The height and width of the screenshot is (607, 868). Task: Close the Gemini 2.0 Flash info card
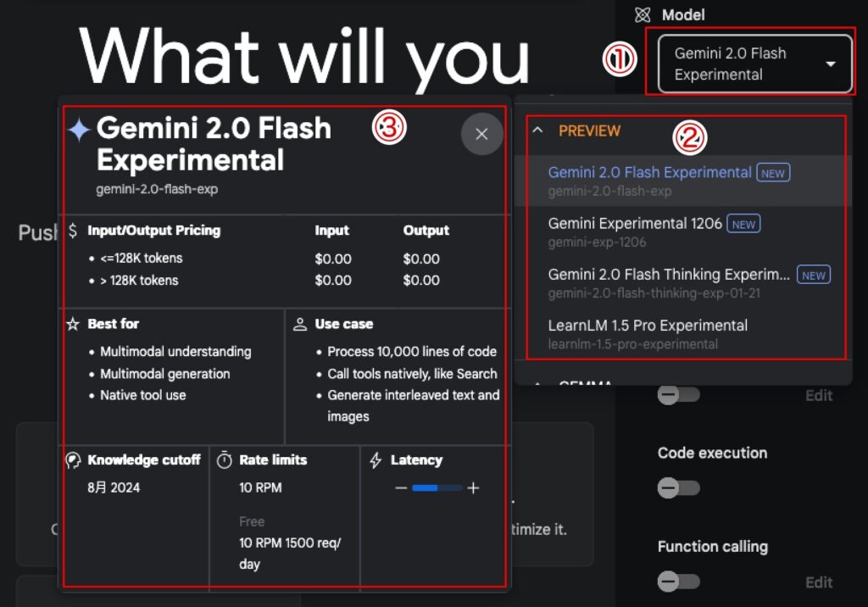pyautogui.click(x=481, y=133)
